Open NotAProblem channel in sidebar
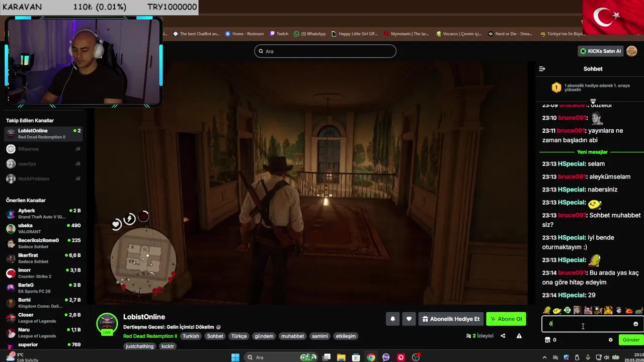 44,178
